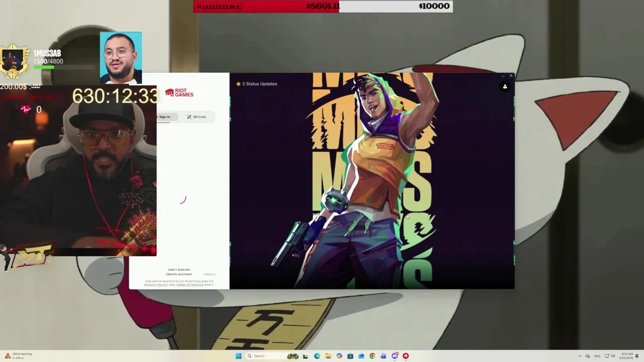
Task: Expand the hidden system tray icons chevron
Action: coord(580,356)
